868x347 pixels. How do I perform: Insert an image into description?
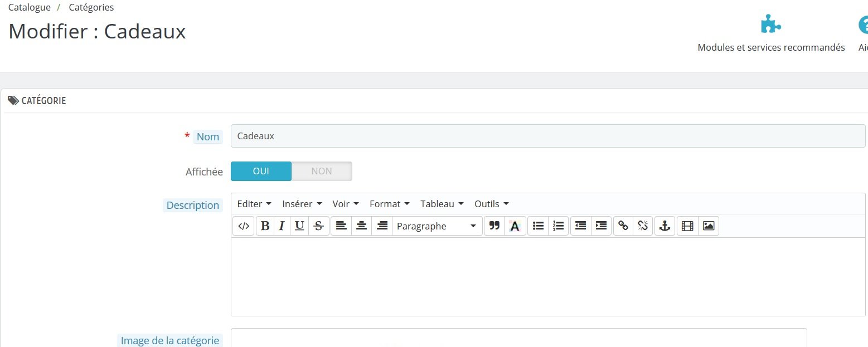pos(709,226)
